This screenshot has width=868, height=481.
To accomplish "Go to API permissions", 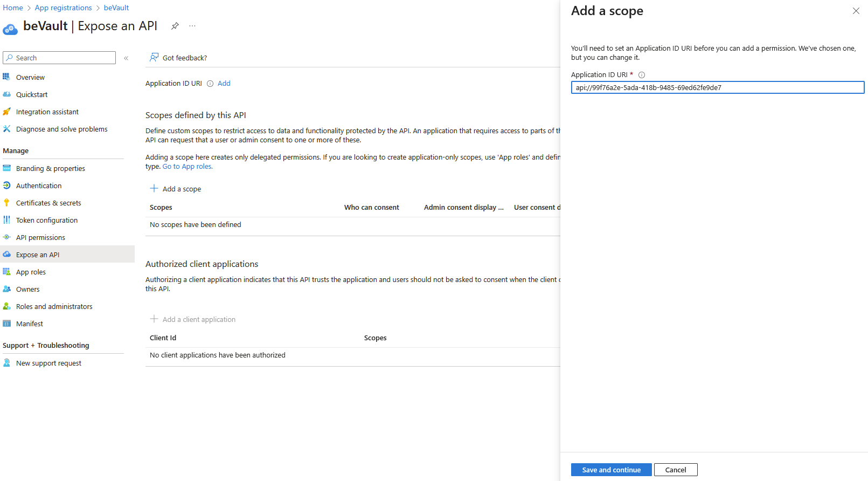I will pos(40,238).
